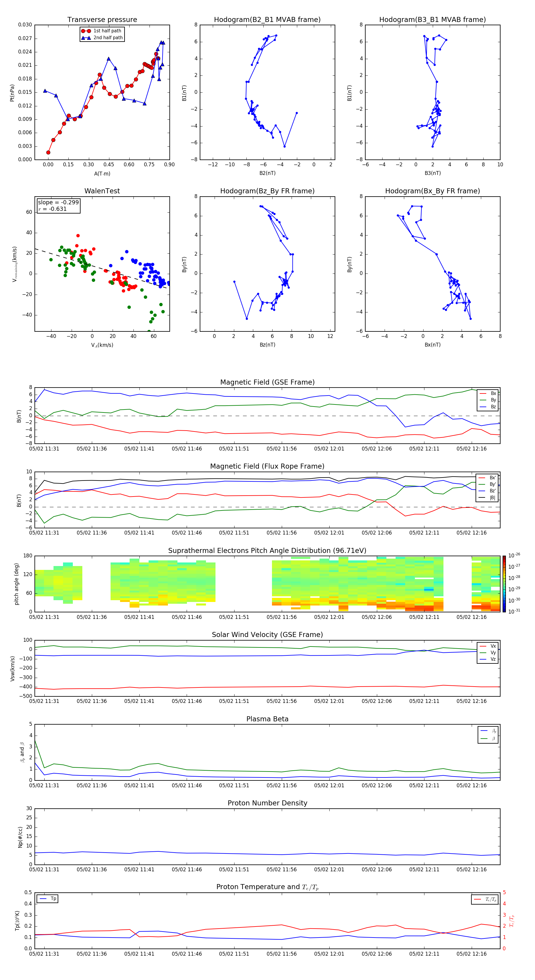Click '05/02 11:41' tick under Proton Number Density
The width and height of the screenshot is (535, 980).
139,869
